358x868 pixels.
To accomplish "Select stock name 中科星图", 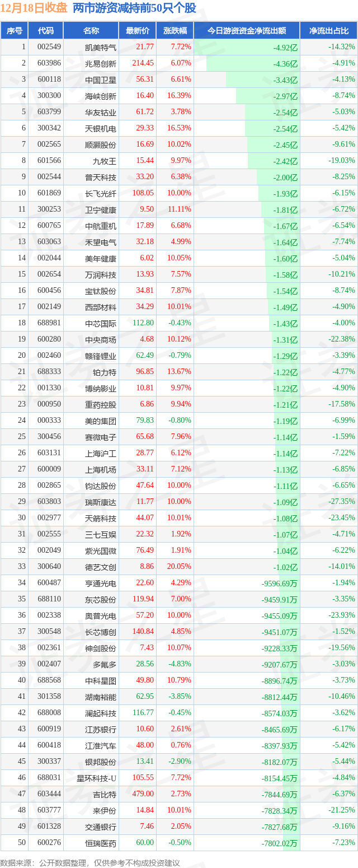I will (101, 680).
